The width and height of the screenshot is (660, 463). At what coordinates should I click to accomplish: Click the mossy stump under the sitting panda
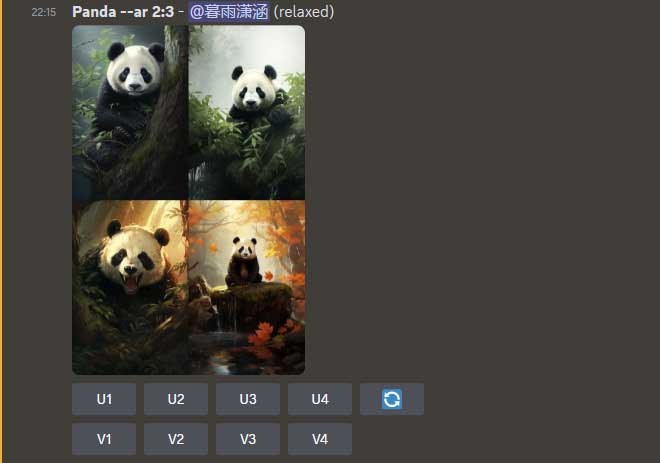[x=251, y=304]
